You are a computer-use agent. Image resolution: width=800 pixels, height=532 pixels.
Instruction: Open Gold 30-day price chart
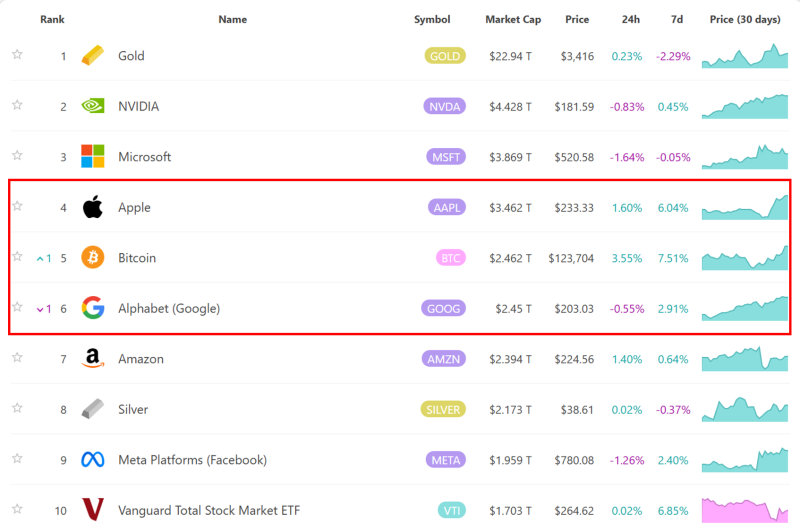click(x=745, y=56)
